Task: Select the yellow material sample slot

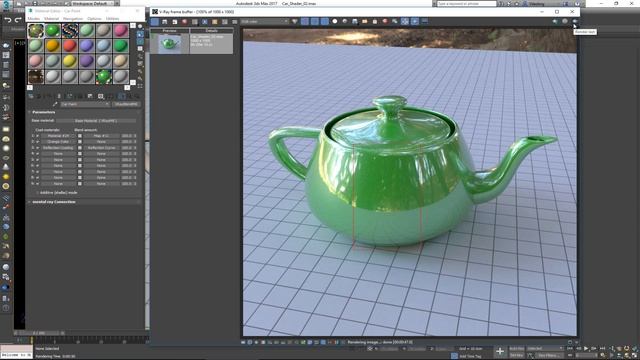Action: tap(69, 61)
